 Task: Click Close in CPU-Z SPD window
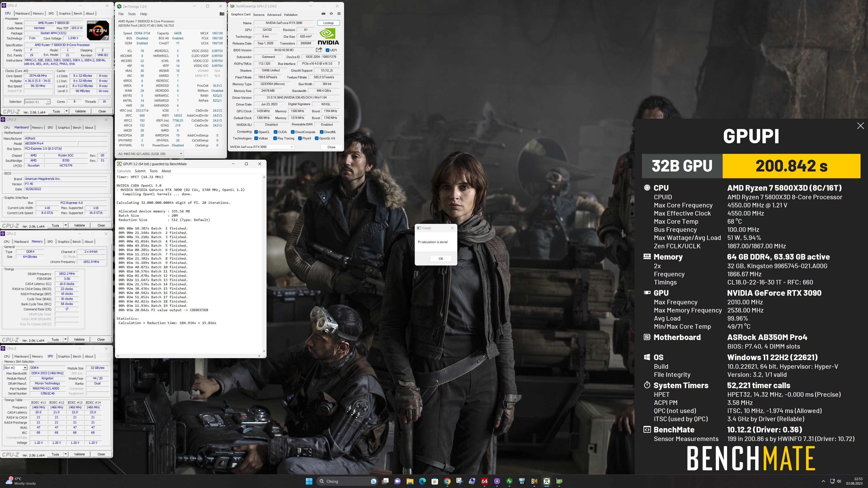(101, 454)
